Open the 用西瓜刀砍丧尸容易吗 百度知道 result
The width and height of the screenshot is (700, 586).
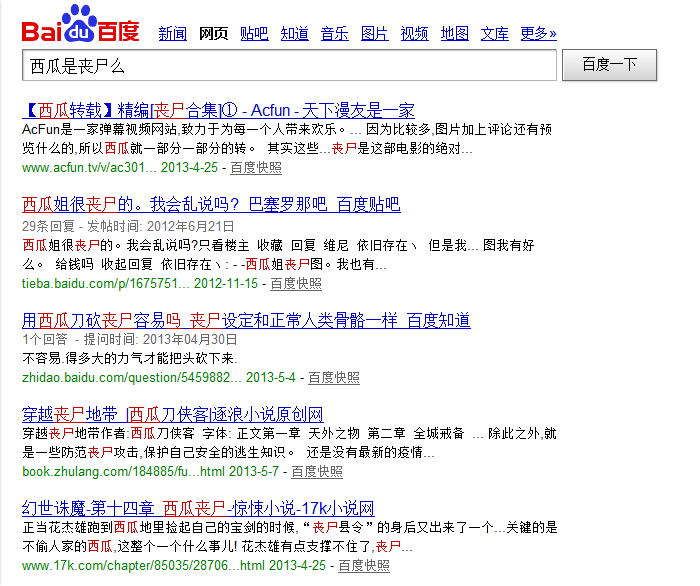(246, 320)
